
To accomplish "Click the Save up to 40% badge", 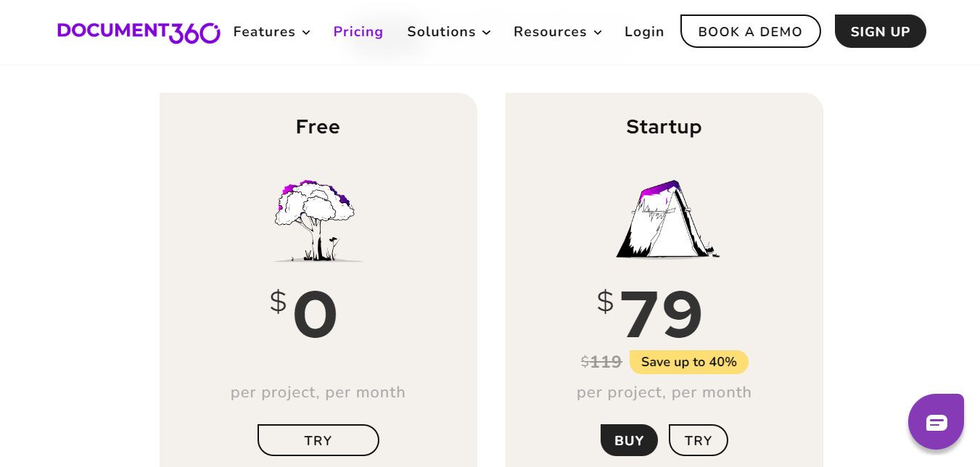I will [x=688, y=362].
